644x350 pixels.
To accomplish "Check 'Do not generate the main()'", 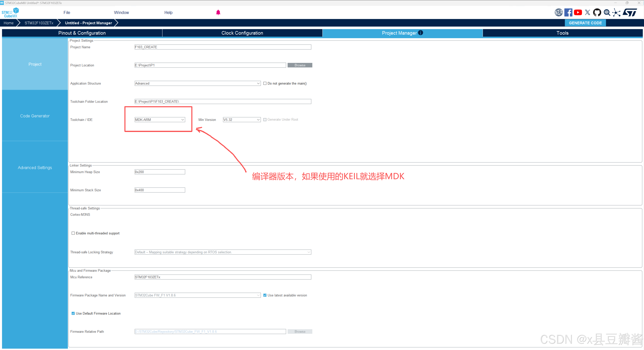I will (265, 84).
